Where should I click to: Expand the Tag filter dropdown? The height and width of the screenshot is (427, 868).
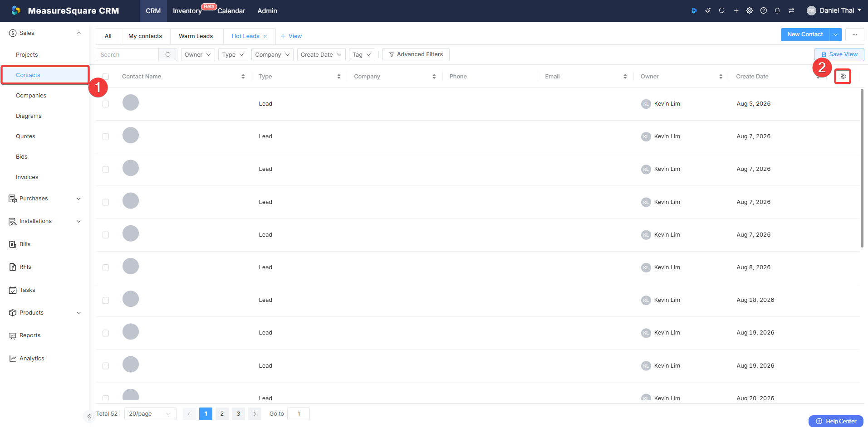pyautogui.click(x=362, y=54)
